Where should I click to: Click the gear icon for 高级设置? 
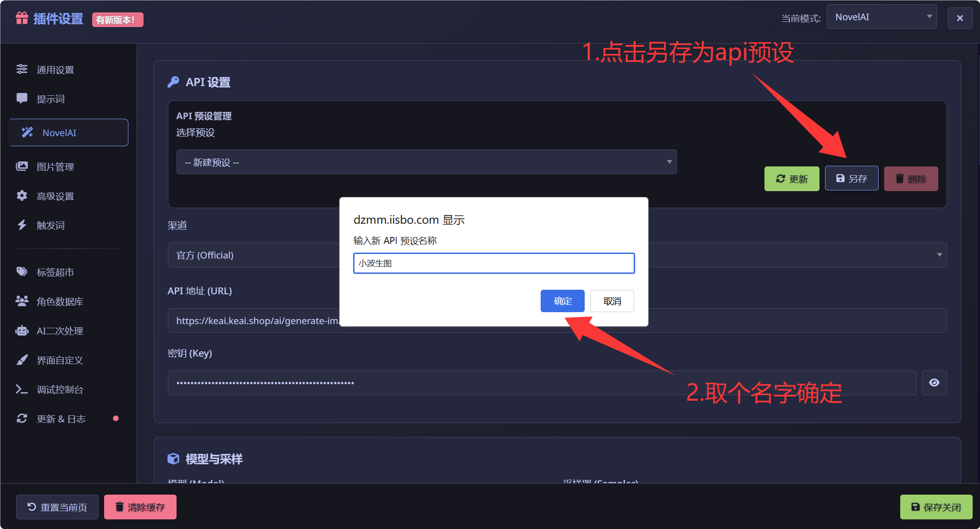pos(22,196)
